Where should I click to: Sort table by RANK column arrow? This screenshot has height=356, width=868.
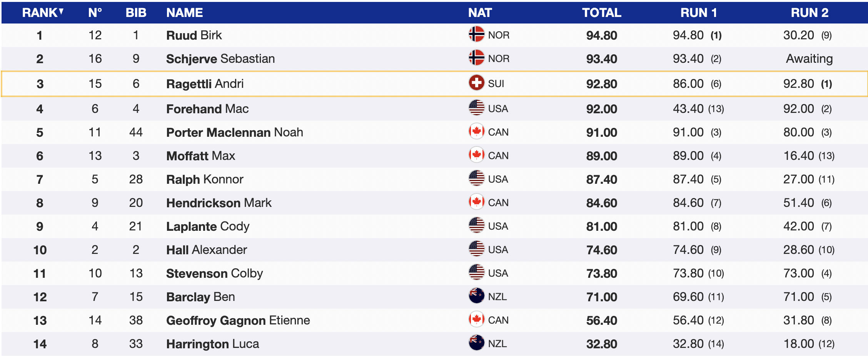(x=61, y=12)
